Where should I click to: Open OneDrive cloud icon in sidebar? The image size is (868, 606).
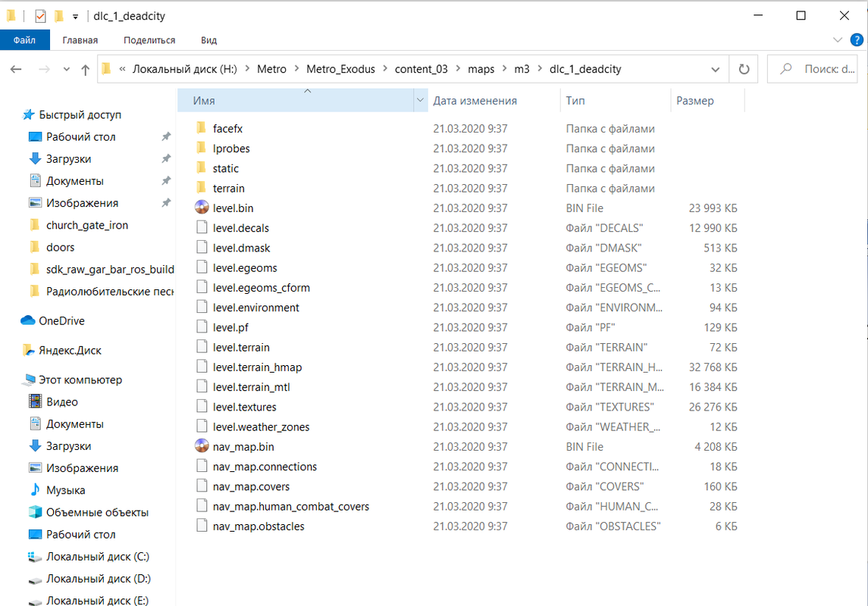[x=28, y=320]
